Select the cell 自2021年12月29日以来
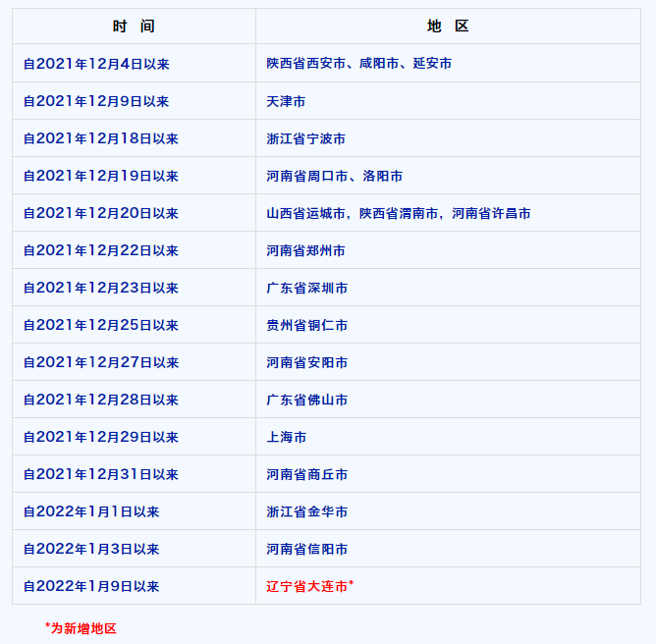The image size is (656, 644). tap(134, 436)
